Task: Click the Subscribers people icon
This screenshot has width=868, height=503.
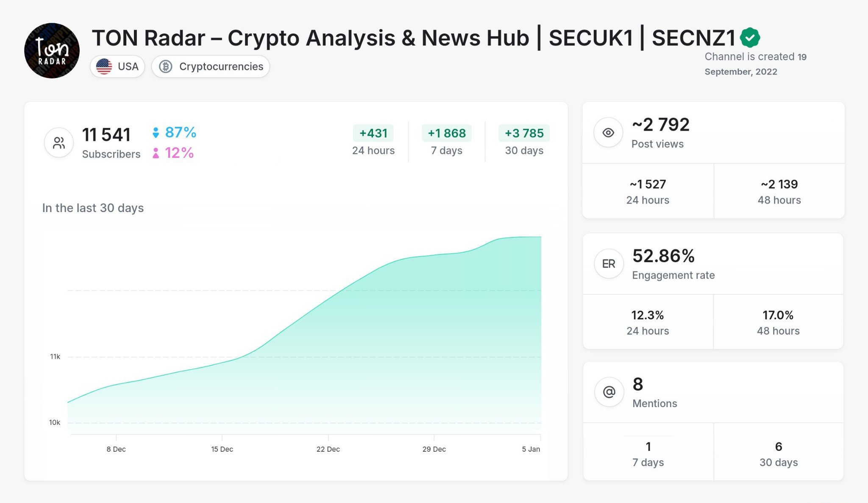Action: pos(58,143)
